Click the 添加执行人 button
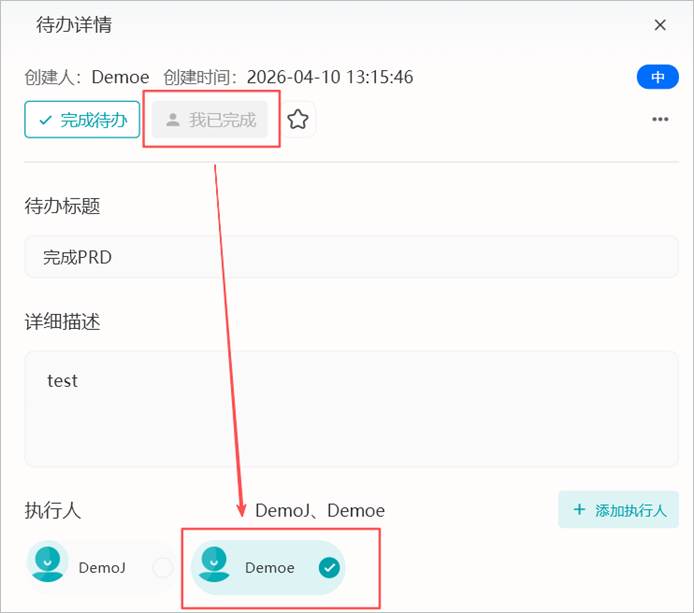The image size is (694, 613). tap(618, 509)
